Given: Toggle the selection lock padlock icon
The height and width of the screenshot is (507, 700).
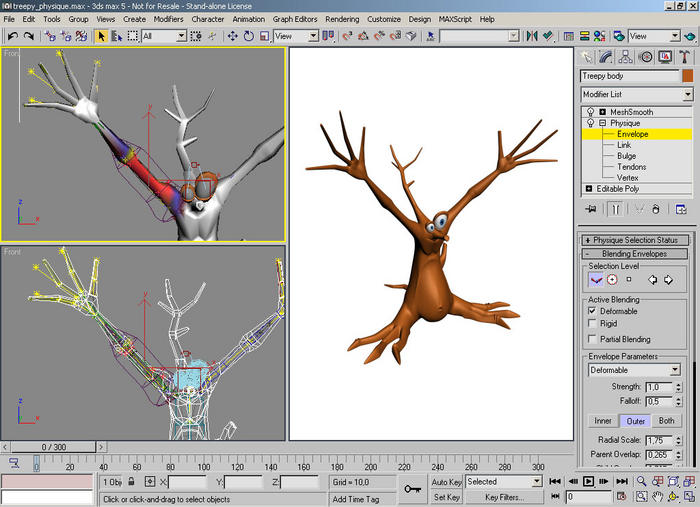Looking at the screenshot, I should click(132, 482).
